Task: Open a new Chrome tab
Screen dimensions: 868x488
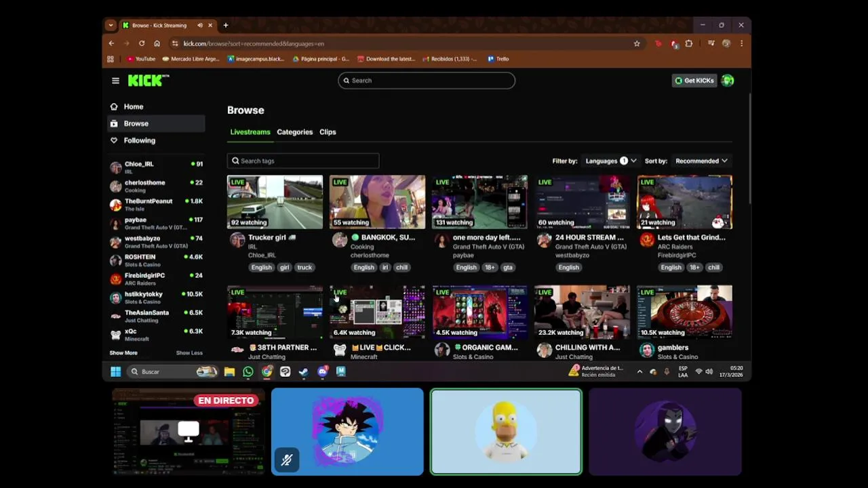Action: [226, 25]
